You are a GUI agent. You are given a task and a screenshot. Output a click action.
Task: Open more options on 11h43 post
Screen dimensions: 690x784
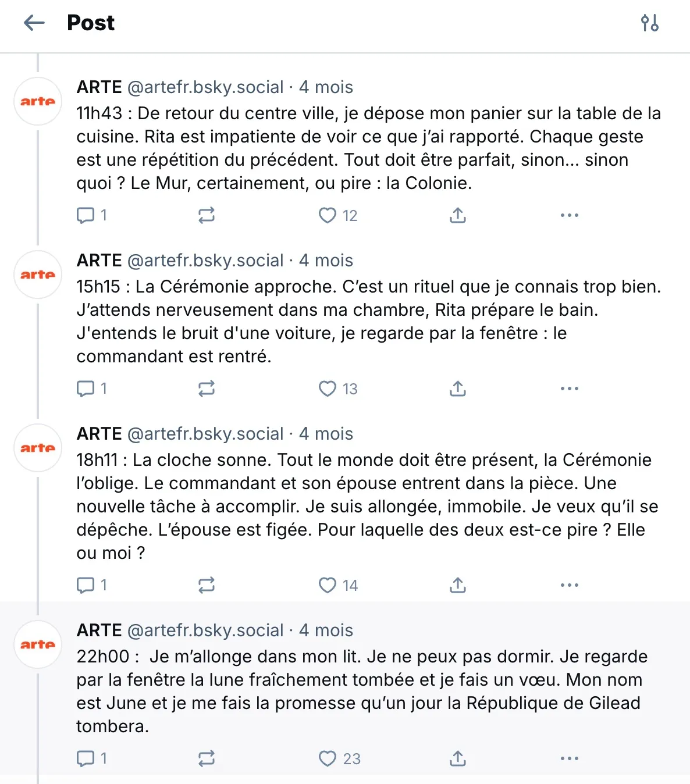point(569,216)
